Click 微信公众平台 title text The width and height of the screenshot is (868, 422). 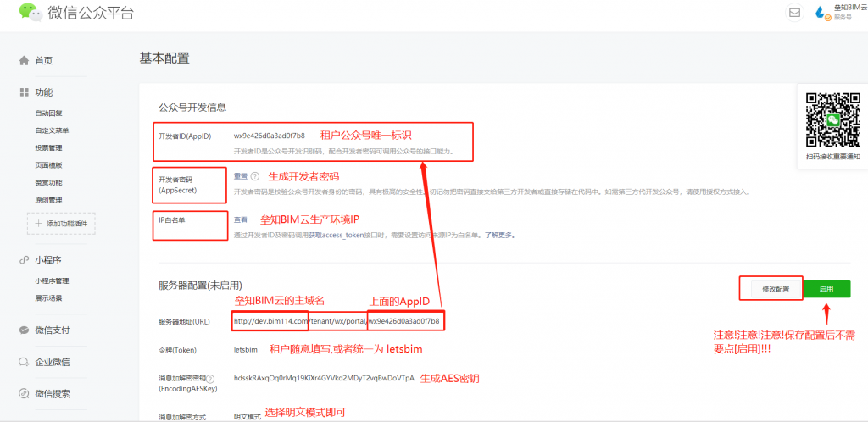[x=91, y=12]
